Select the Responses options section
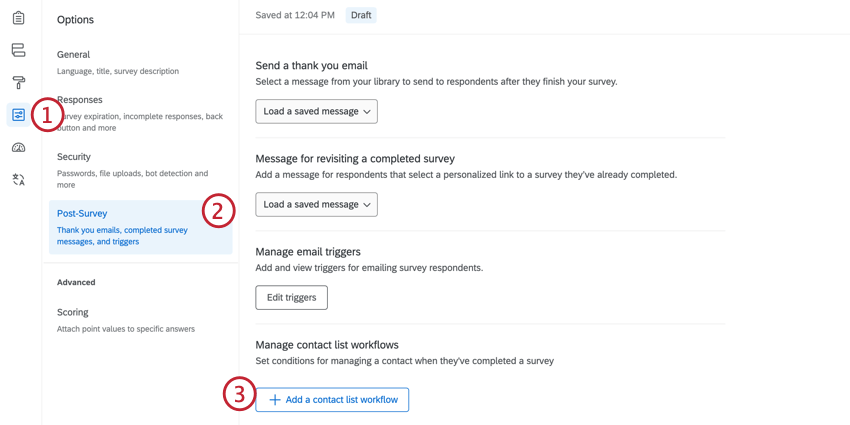850x425 pixels. pyautogui.click(x=140, y=113)
